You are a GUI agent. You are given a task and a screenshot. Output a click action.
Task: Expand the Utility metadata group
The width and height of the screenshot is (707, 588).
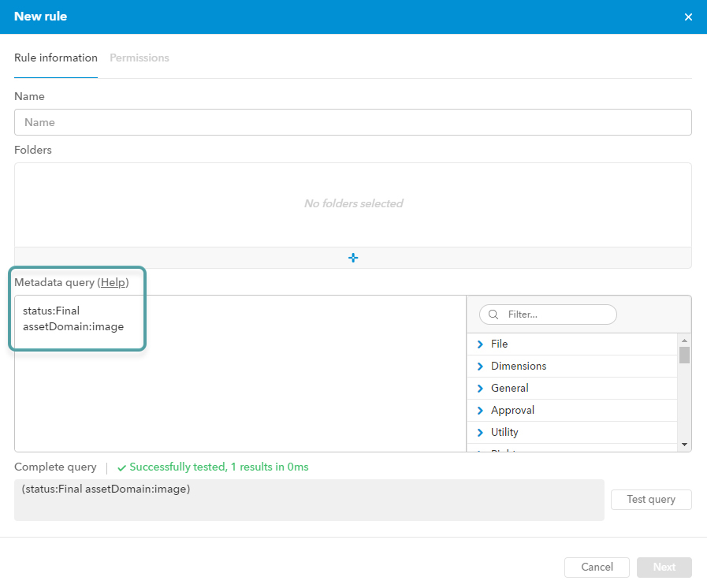(480, 433)
